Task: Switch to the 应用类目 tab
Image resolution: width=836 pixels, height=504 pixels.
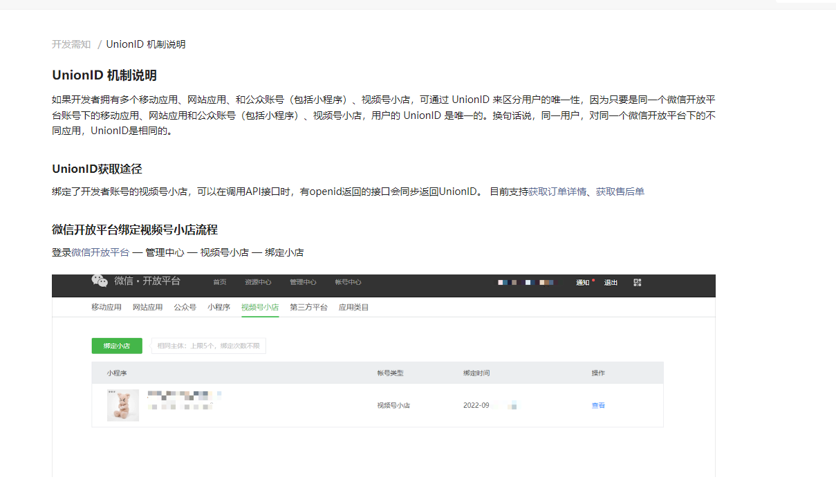Action: (x=354, y=307)
